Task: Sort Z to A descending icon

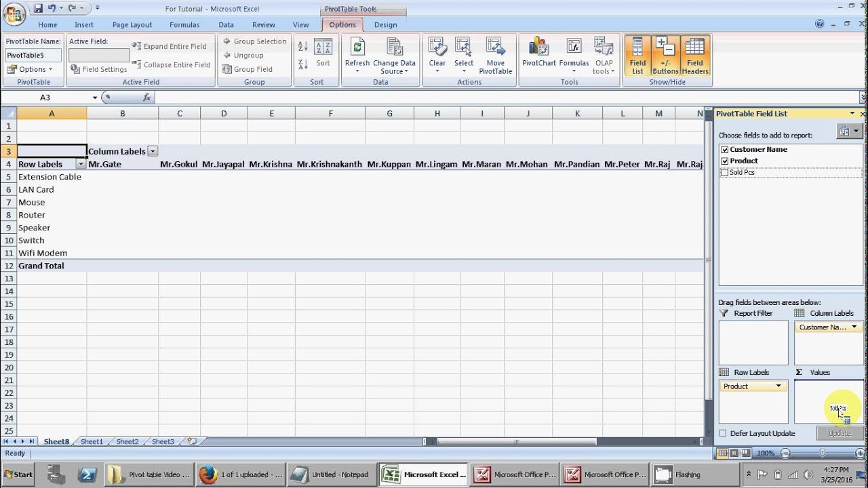Action: (x=302, y=64)
